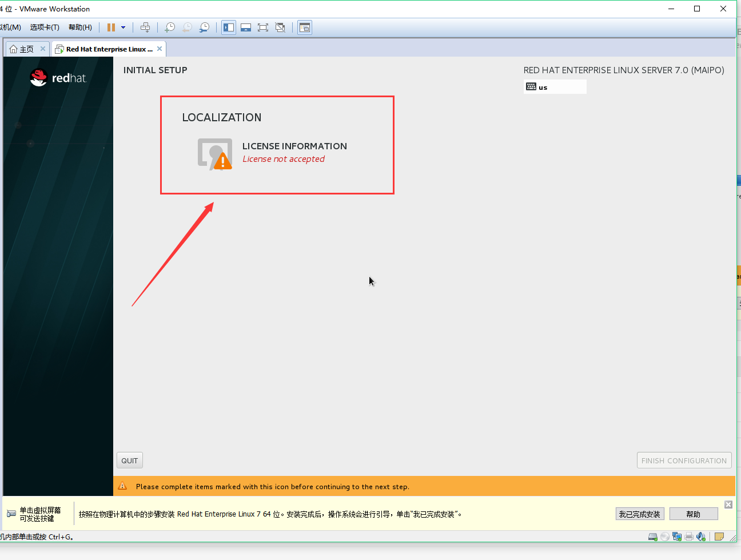Revert to the previous snapshot
This screenshot has width=741, height=560.
point(187,27)
